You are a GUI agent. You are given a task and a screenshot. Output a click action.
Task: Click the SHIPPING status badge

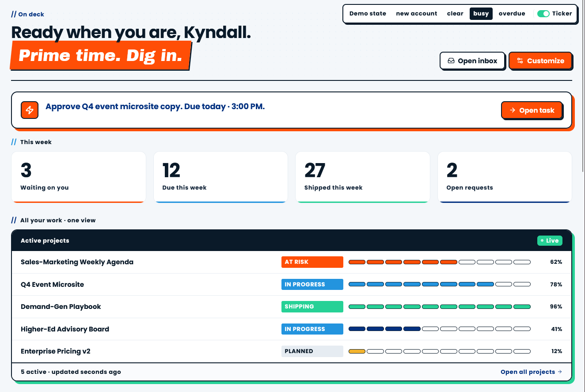tap(312, 307)
